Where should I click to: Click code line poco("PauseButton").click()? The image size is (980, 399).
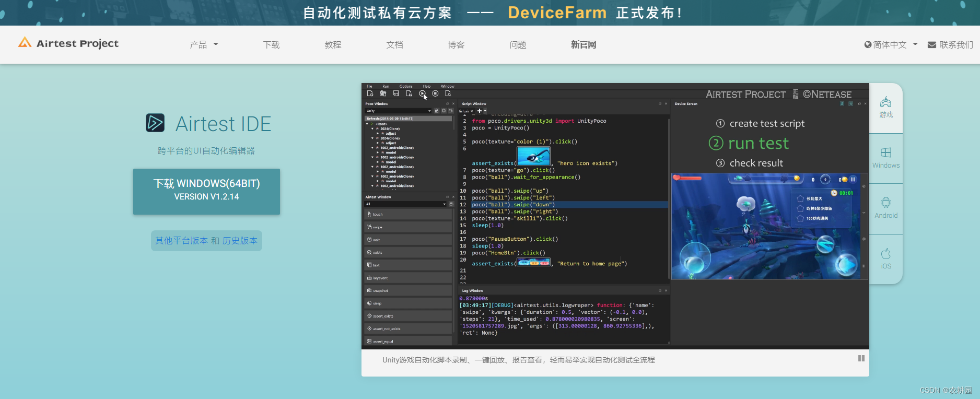click(x=515, y=239)
